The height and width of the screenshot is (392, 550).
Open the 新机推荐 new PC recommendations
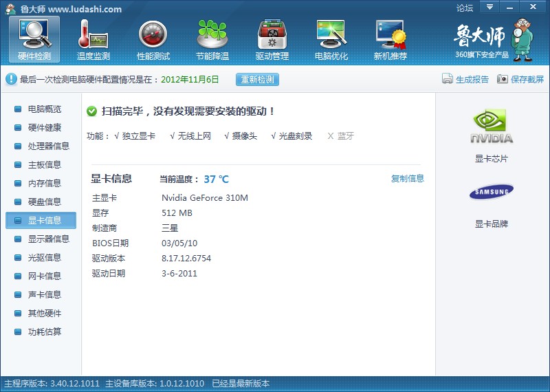click(390, 39)
